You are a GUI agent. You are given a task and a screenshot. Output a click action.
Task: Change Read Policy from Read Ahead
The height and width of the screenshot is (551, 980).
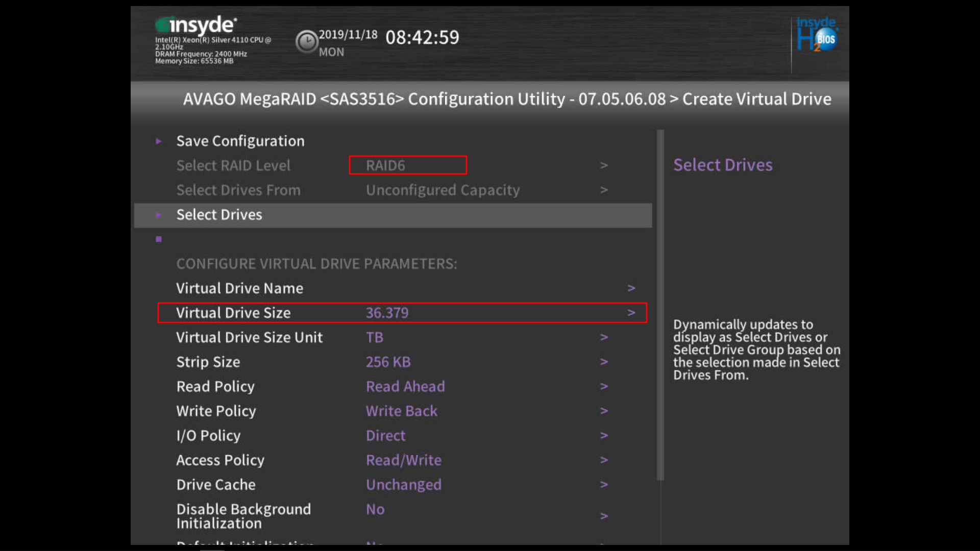tap(405, 387)
